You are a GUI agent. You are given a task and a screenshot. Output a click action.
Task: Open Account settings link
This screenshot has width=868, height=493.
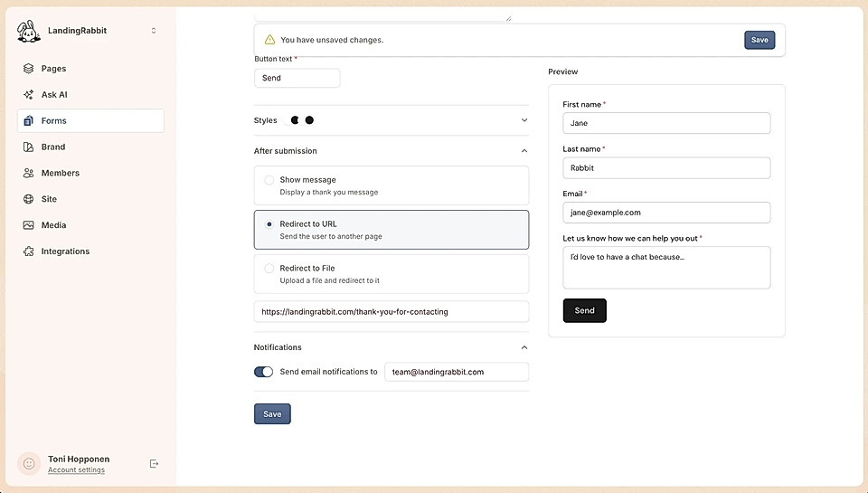(76, 469)
